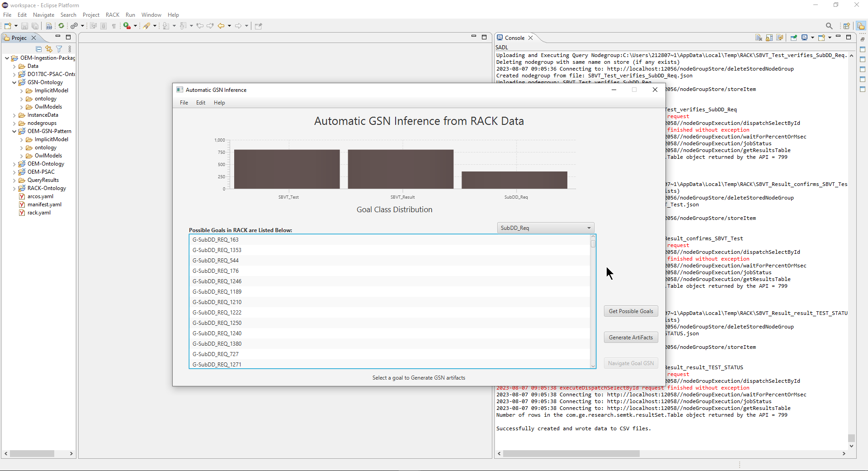Open the SubDD_Req goal class combo box
This screenshot has width=868, height=471.
point(546,228)
